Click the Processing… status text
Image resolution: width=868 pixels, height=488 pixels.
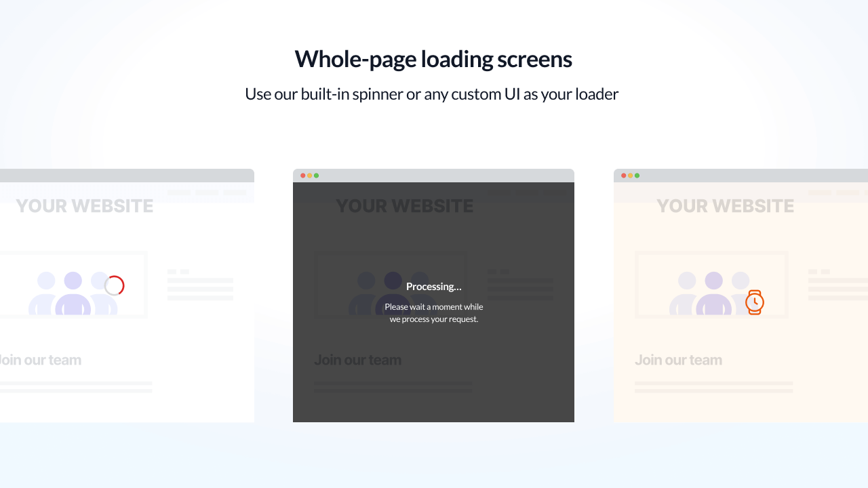(433, 286)
